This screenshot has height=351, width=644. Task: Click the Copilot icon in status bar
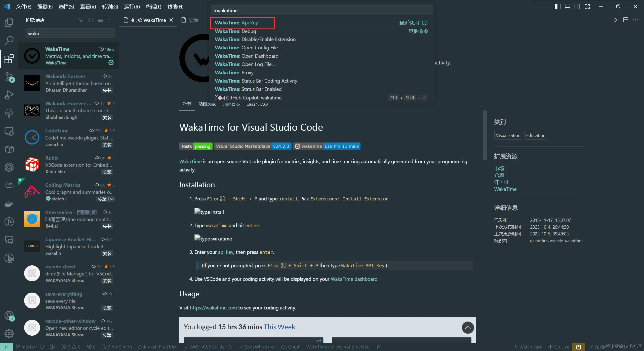578,347
